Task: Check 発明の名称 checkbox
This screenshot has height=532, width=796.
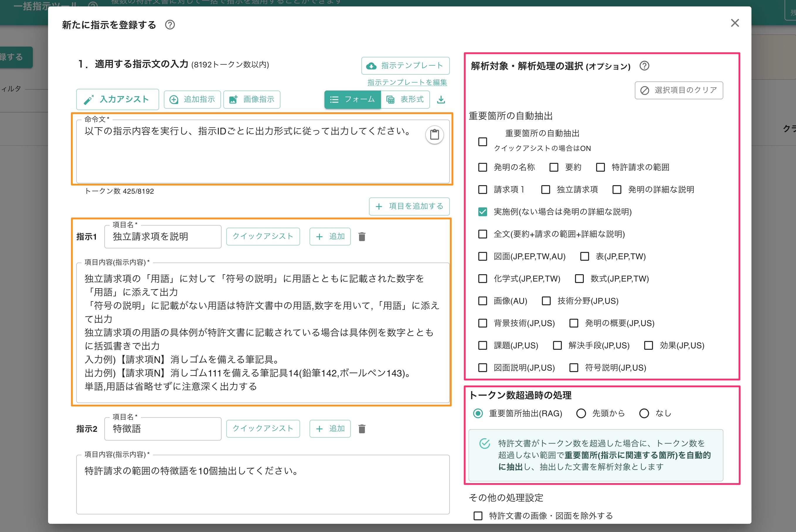Action: coord(482,167)
